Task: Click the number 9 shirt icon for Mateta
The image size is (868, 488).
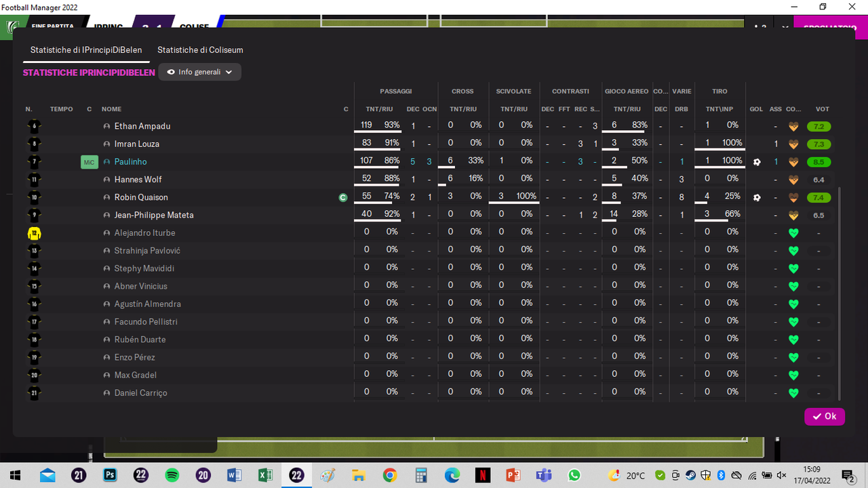Action: coord(34,215)
